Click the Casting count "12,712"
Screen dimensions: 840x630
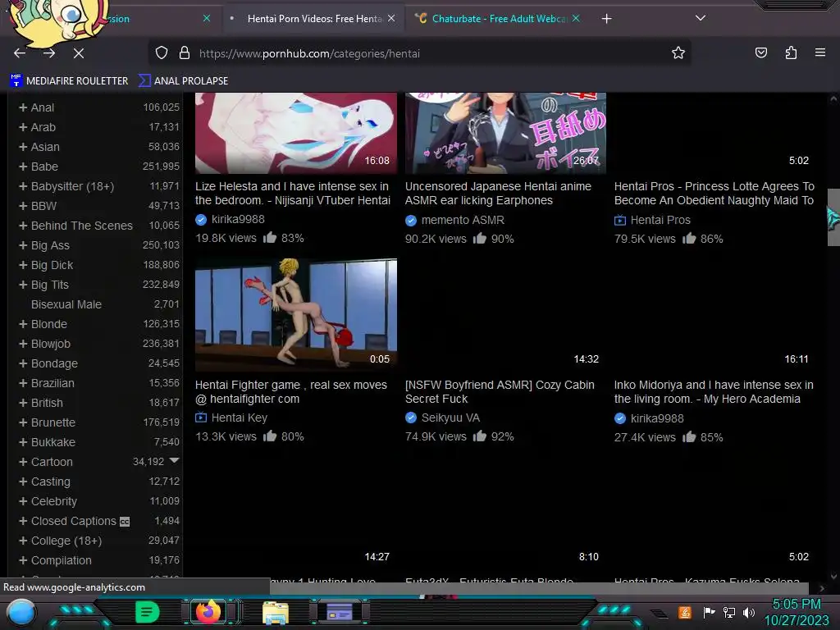point(164,481)
